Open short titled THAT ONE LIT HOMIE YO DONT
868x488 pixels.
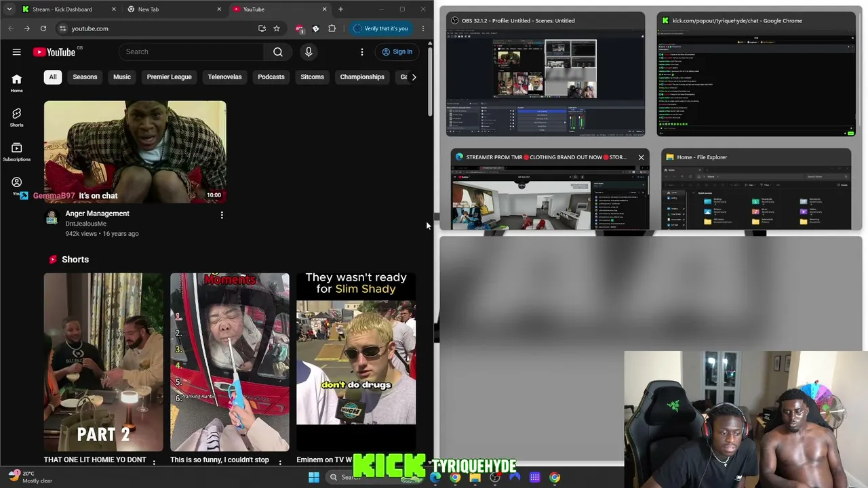tap(95, 460)
